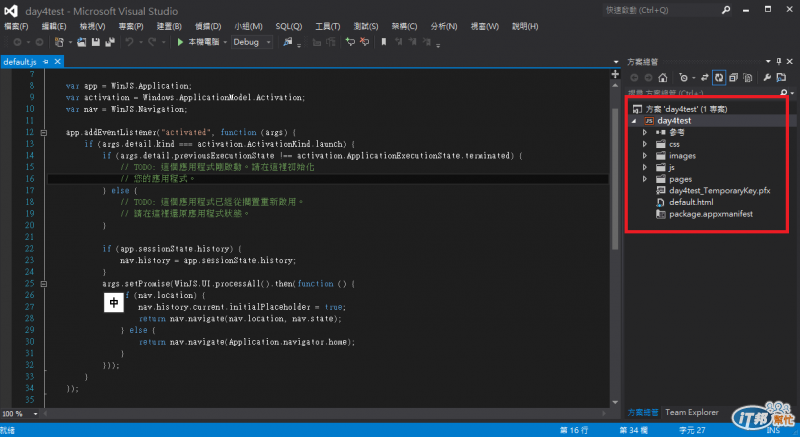This screenshot has height=437, width=800.
Task: Close the default.js tab
Action: click(x=58, y=62)
